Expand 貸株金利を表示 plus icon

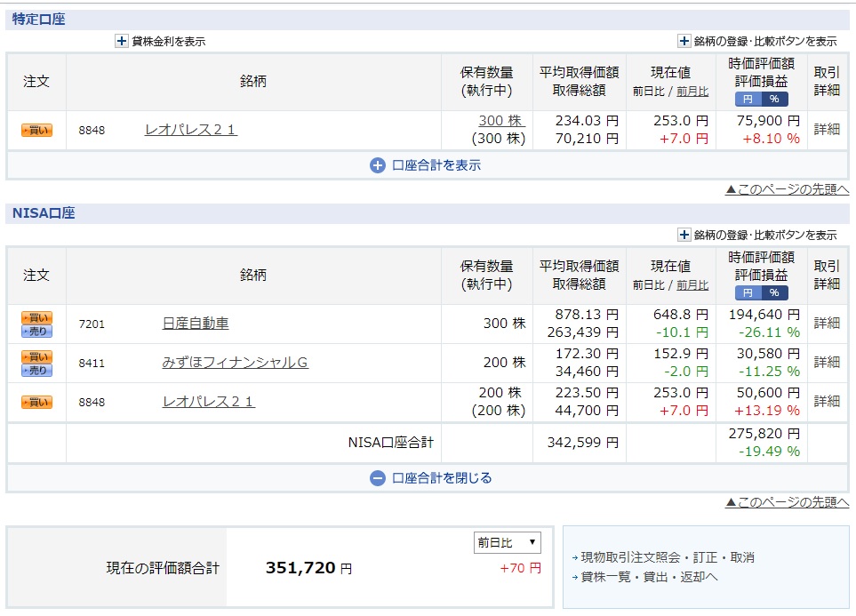click(121, 41)
